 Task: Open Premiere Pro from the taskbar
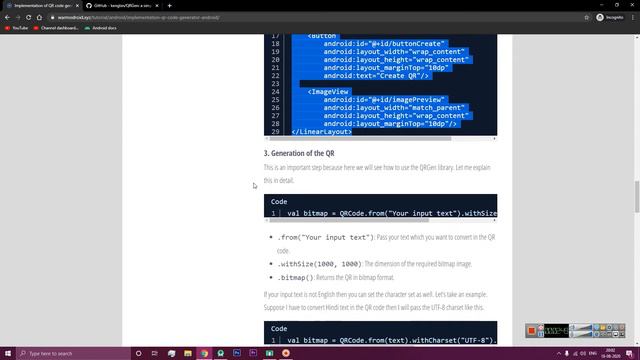click(x=253, y=353)
